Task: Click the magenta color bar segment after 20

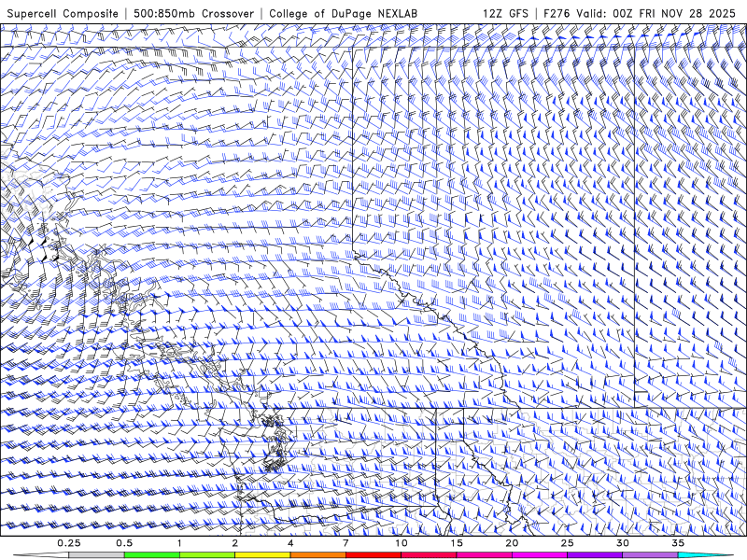Action: (x=540, y=555)
